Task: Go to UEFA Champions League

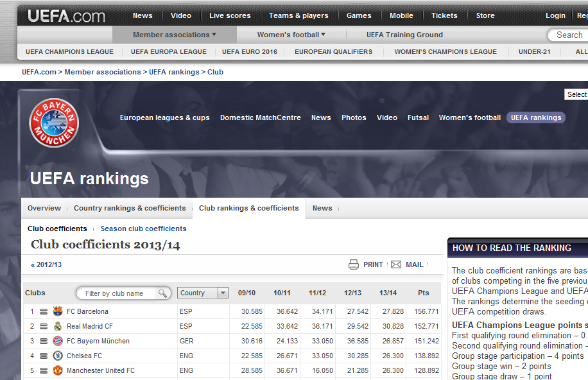Action: pyautogui.click(x=69, y=52)
